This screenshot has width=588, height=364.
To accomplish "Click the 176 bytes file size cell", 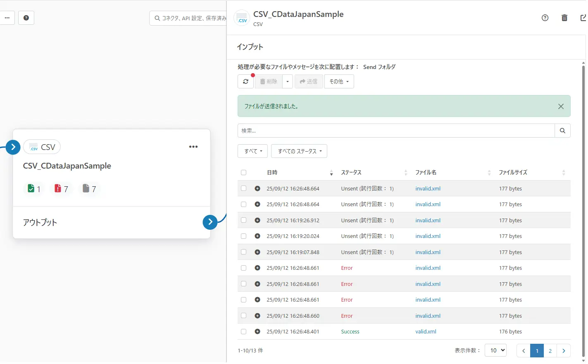I will point(510,331).
